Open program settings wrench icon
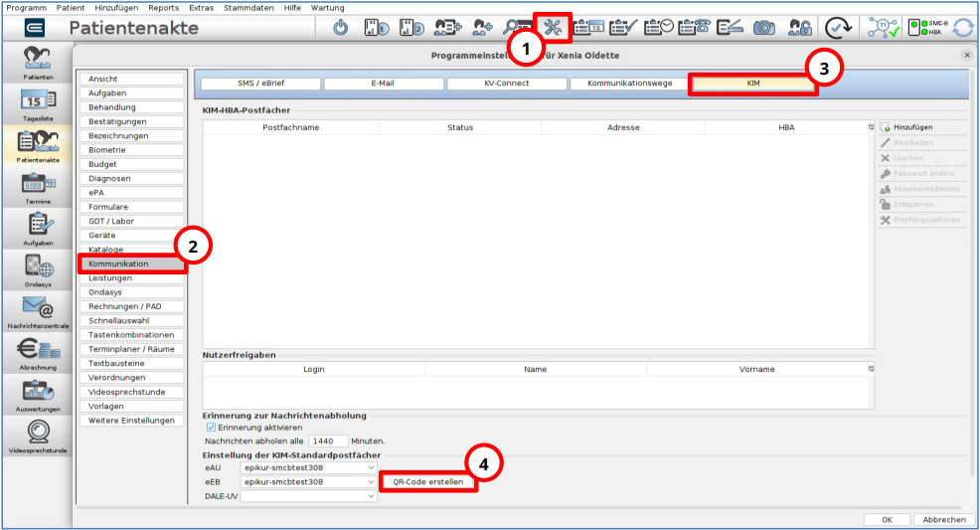Viewport: 980px width, 530px height. click(553, 28)
